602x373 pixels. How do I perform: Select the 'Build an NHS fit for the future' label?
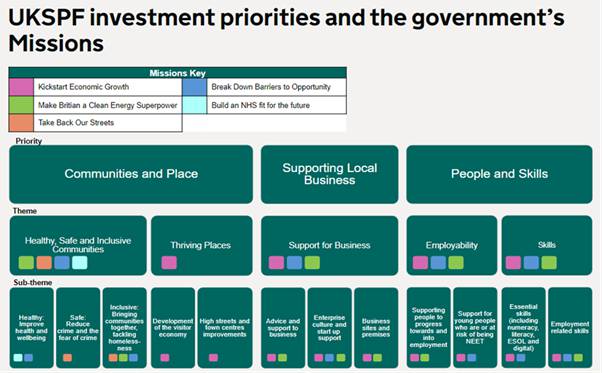pos(260,105)
